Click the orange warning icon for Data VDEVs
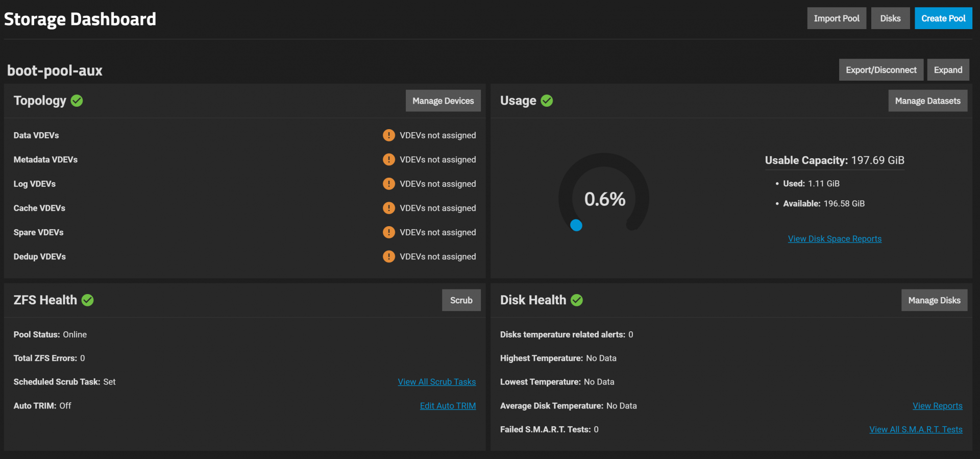Viewport: 980px width, 459px height. point(389,135)
